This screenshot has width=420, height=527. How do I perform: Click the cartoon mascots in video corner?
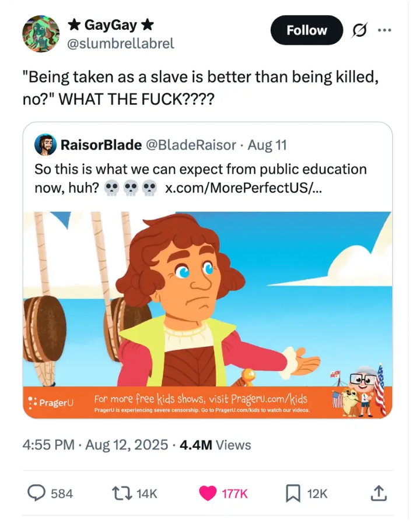[358, 394]
